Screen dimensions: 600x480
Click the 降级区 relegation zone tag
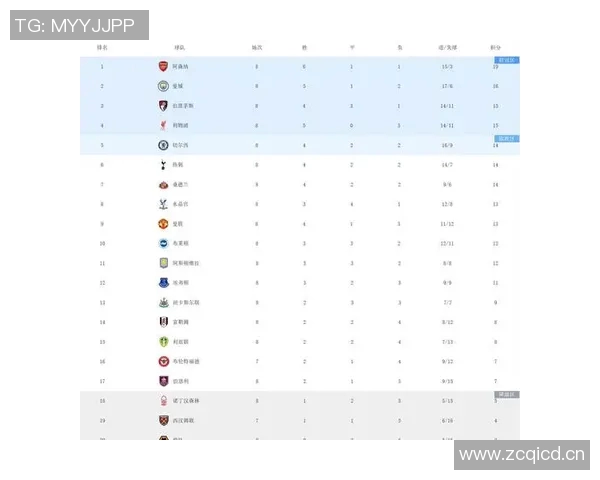click(507, 394)
